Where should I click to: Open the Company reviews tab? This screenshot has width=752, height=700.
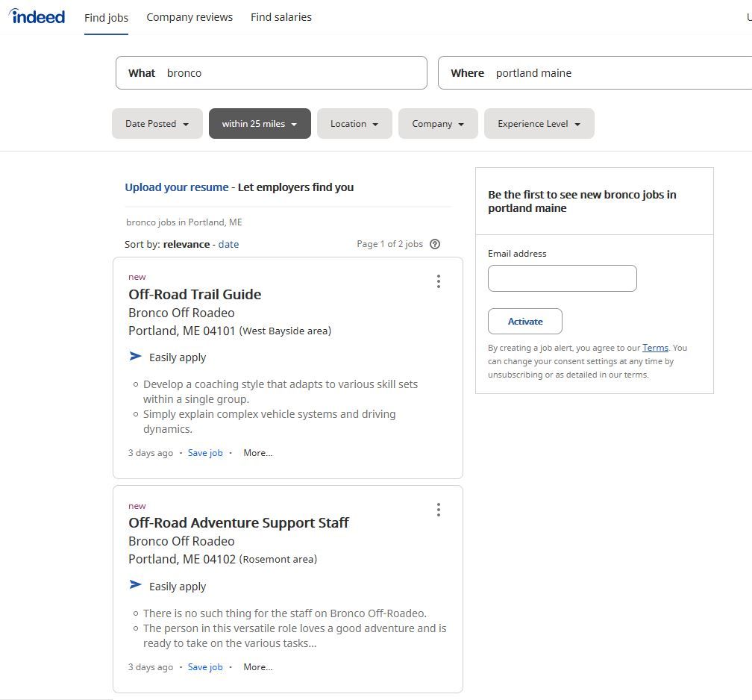coord(189,17)
